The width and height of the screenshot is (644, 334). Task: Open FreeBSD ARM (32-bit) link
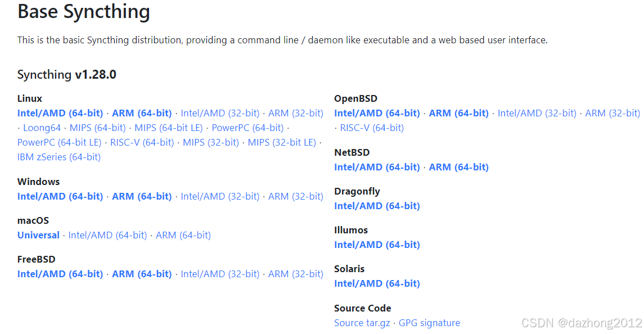[x=296, y=274]
